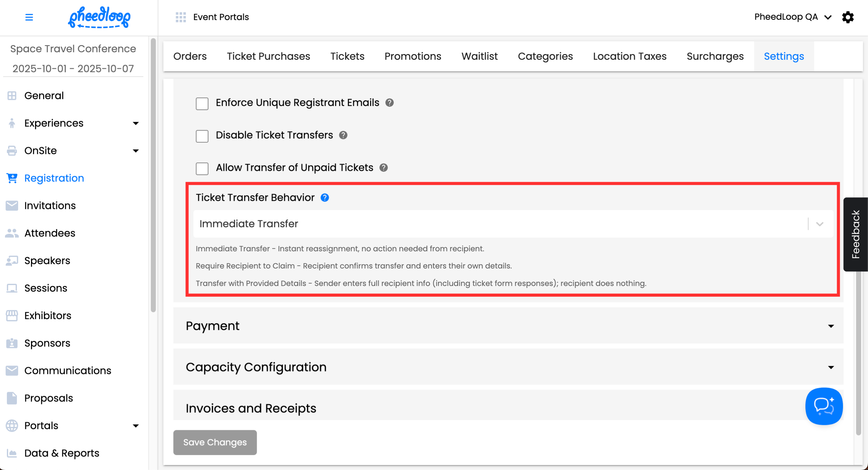The image size is (868, 470).
Task: Toggle Allow Transfer of Unpaid Tickets
Action: point(202,169)
